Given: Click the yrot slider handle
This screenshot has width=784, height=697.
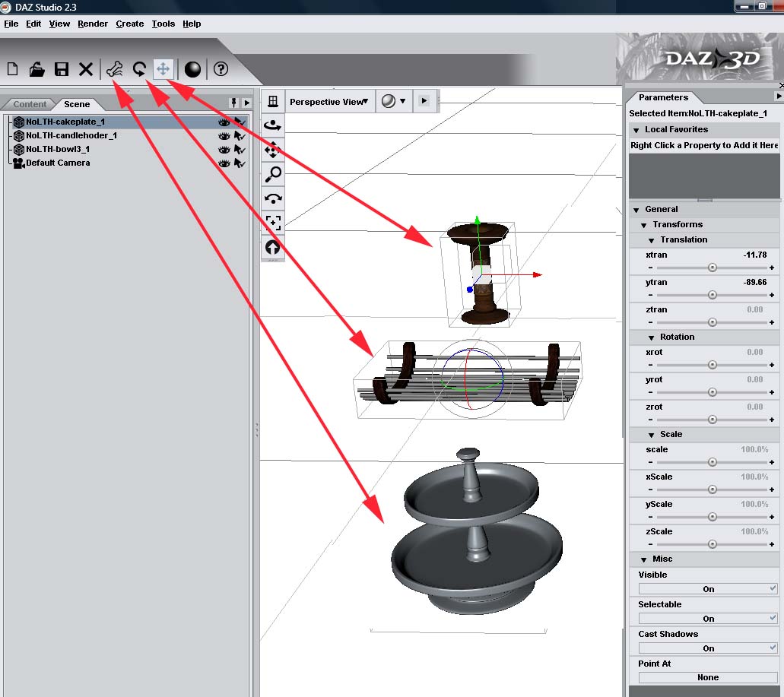Looking at the screenshot, I should (713, 392).
